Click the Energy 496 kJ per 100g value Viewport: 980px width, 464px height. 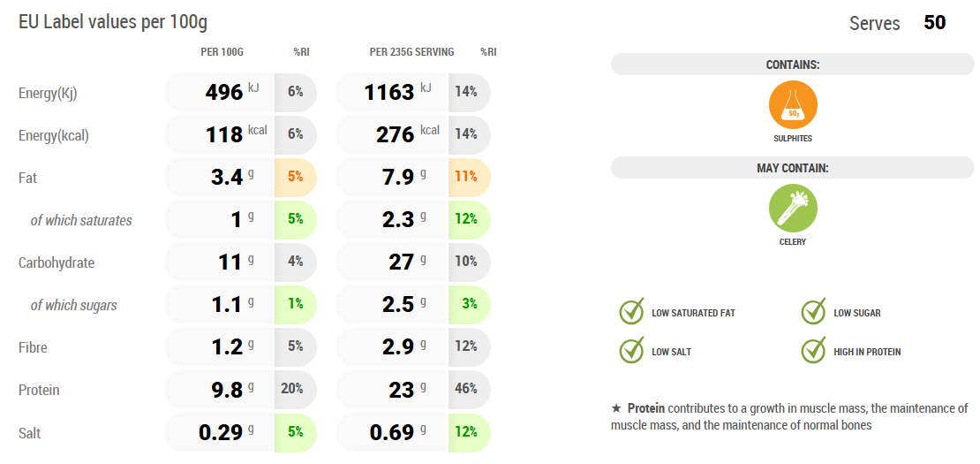click(224, 92)
